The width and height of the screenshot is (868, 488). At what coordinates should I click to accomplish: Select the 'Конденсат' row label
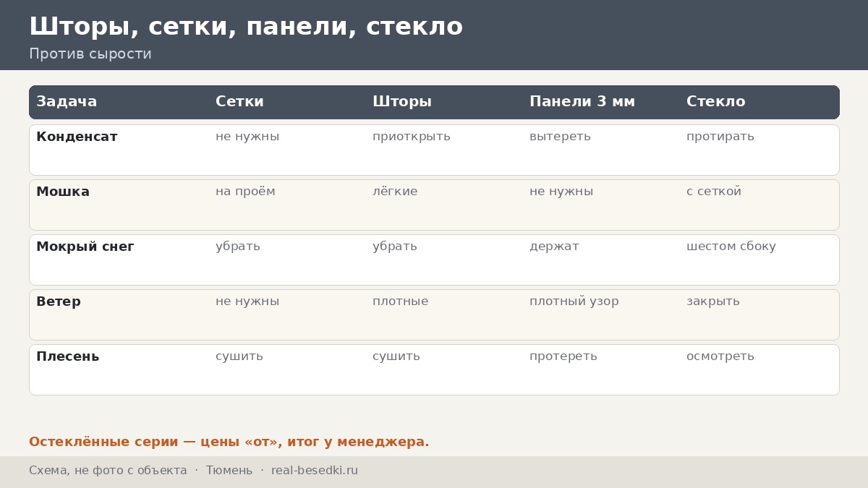coord(77,137)
